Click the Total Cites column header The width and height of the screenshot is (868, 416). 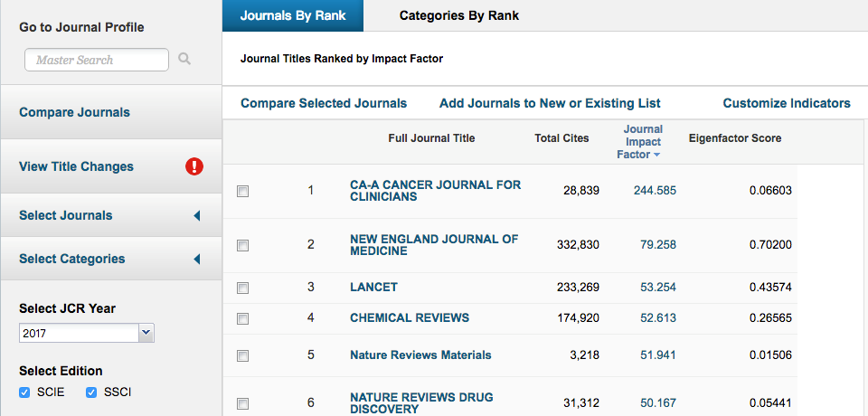561,138
